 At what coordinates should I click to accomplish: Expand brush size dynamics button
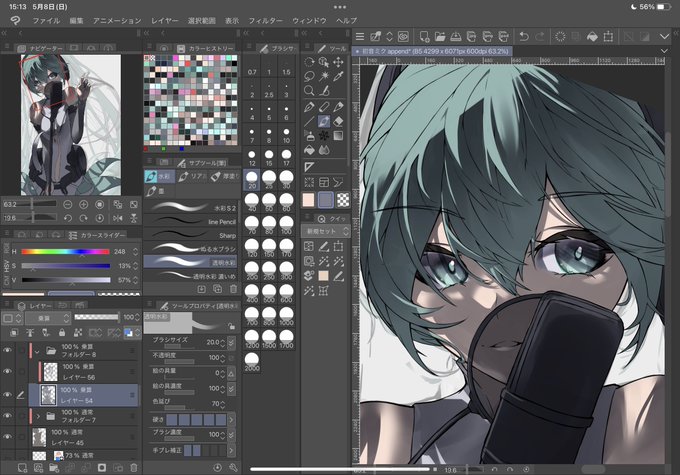[232, 343]
